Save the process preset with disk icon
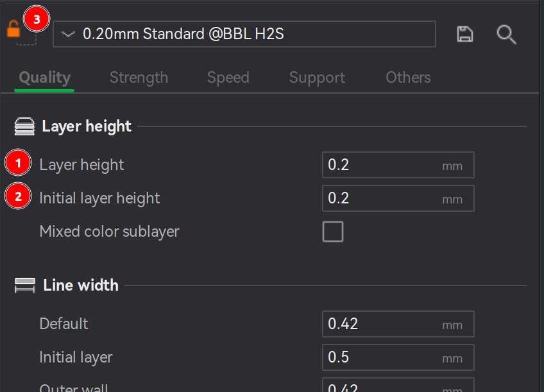The width and height of the screenshot is (544, 392). point(464,34)
